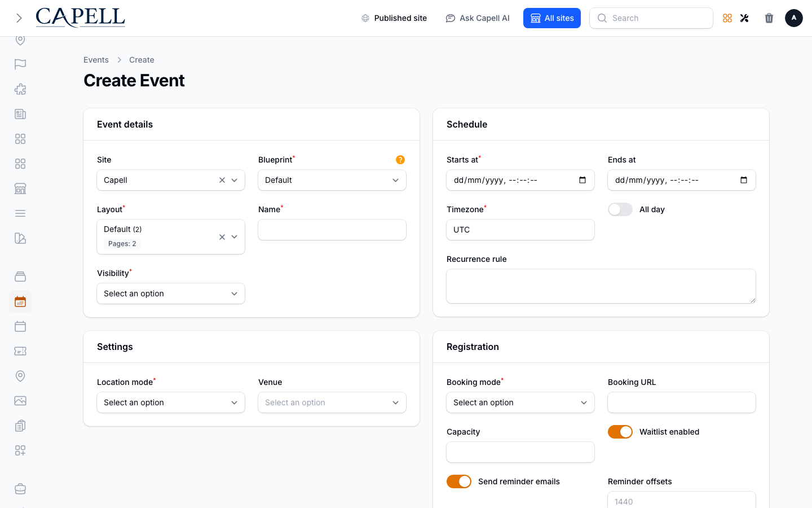The width and height of the screenshot is (812, 508).
Task: Open the Blueprint dropdown
Action: point(332,180)
